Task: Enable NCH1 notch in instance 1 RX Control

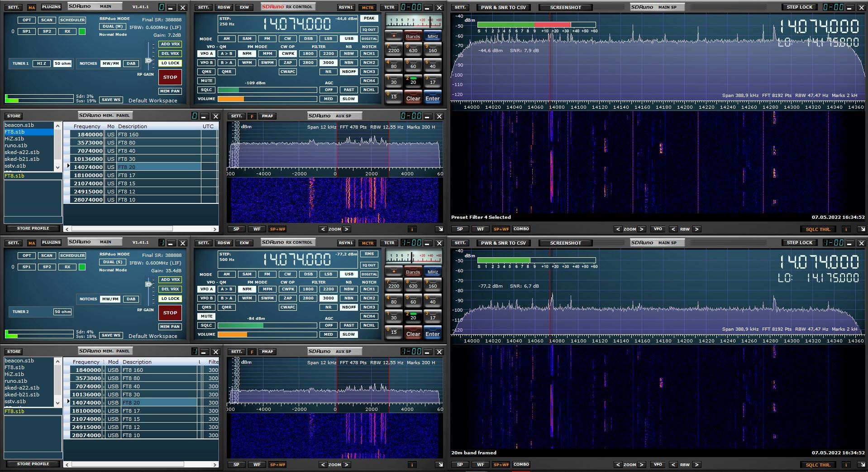Action: (x=369, y=289)
